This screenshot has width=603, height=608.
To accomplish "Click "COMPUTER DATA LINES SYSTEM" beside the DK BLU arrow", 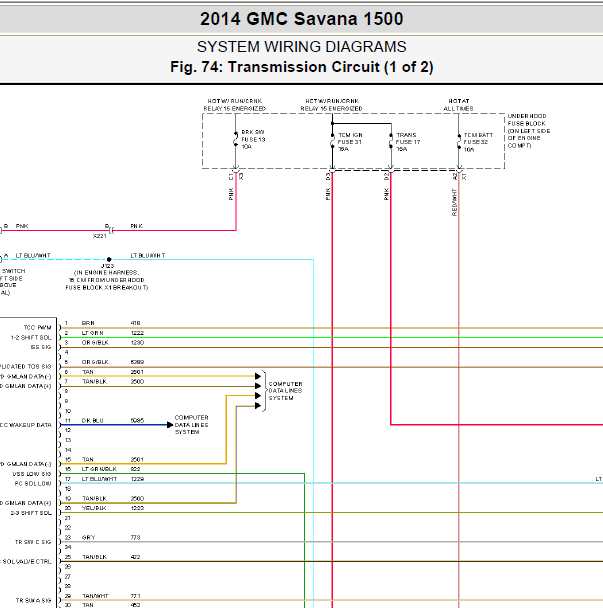I will (x=191, y=425).
